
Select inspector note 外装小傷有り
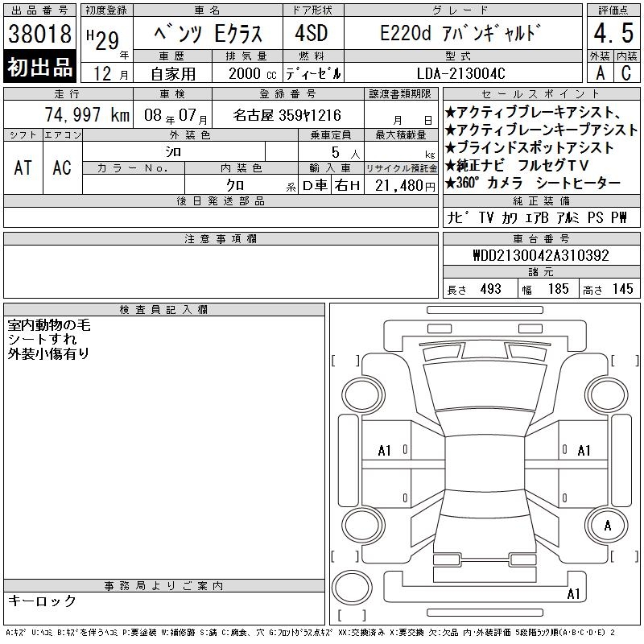coord(48,353)
